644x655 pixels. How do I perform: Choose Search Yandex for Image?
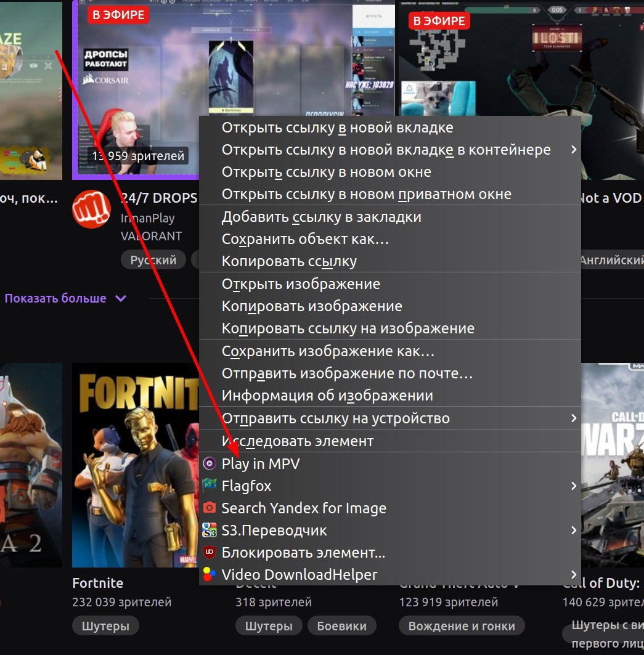pyautogui.click(x=390, y=508)
